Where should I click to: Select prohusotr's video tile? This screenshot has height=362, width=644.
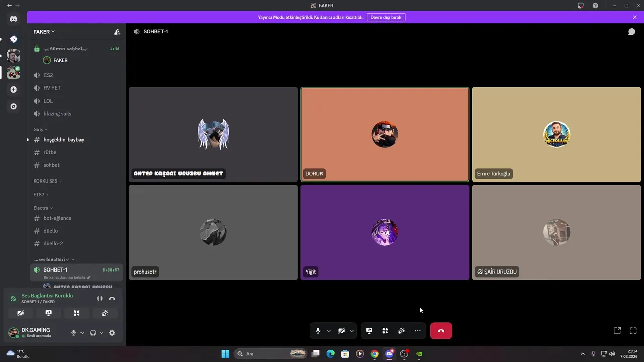pyautogui.click(x=213, y=232)
